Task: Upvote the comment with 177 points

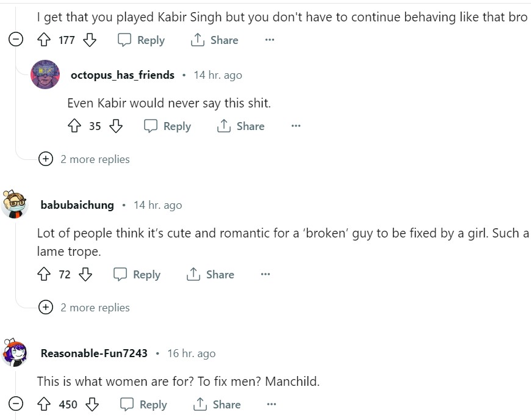Action: pos(43,40)
